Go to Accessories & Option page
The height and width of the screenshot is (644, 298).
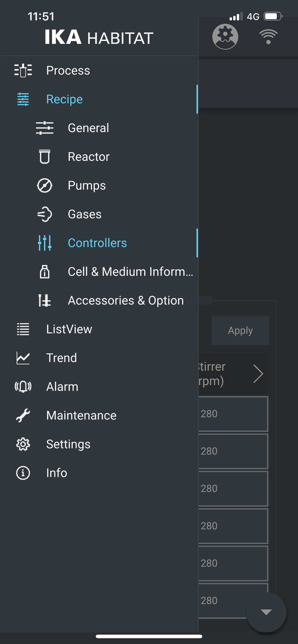(125, 300)
